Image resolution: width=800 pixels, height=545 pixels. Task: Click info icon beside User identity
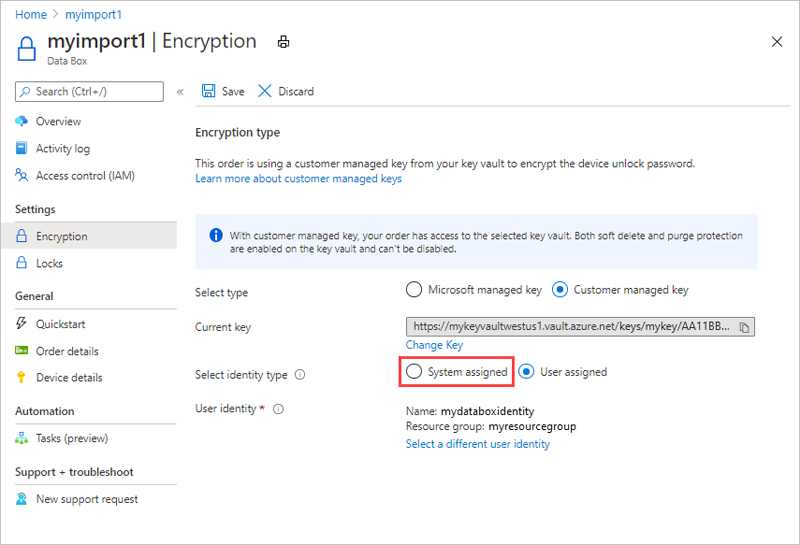coord(279,409)
